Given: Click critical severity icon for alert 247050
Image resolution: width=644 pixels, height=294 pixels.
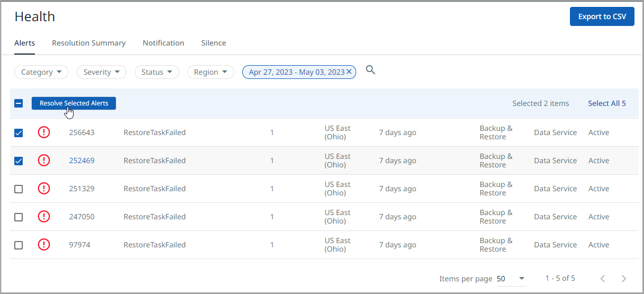Looking at the screenshot, I should (44, 217).
